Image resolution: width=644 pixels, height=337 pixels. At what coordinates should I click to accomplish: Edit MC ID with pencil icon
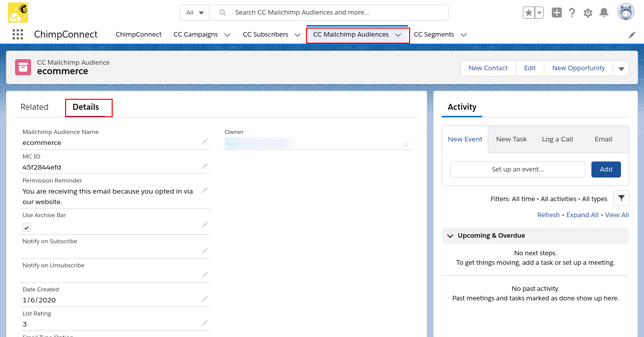(x=205, y=166)
